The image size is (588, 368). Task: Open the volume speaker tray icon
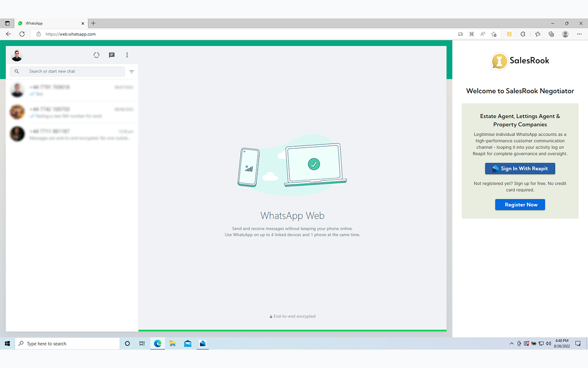click(x=548, y=344)
